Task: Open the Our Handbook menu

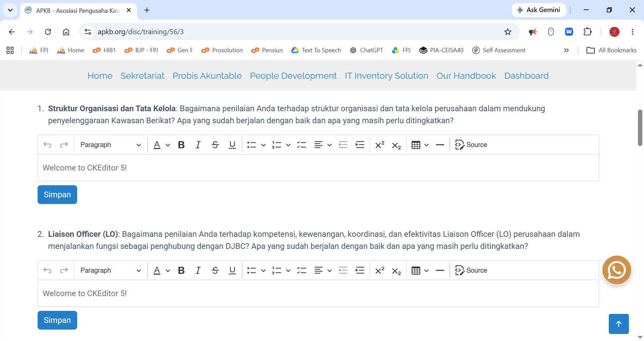Action: click(x=466, y=76)
